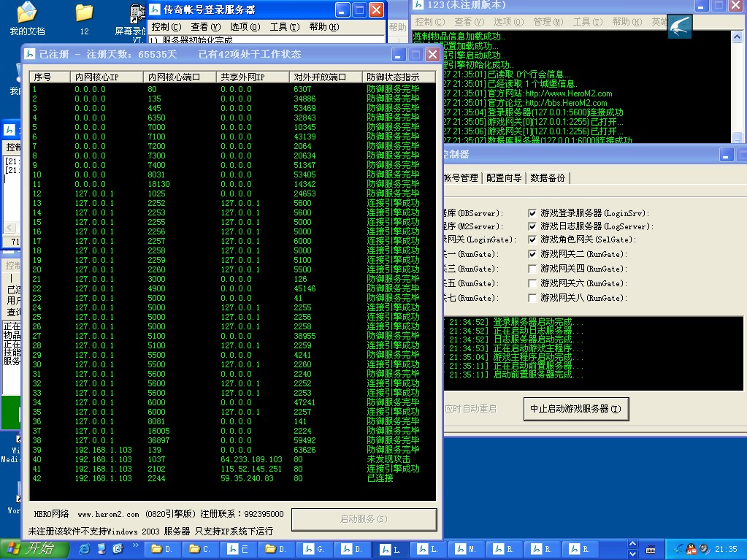The height and width of the screenshot is (560, 747).
Task: Click the bird logo icon overlay
Action: pos(679,28)
